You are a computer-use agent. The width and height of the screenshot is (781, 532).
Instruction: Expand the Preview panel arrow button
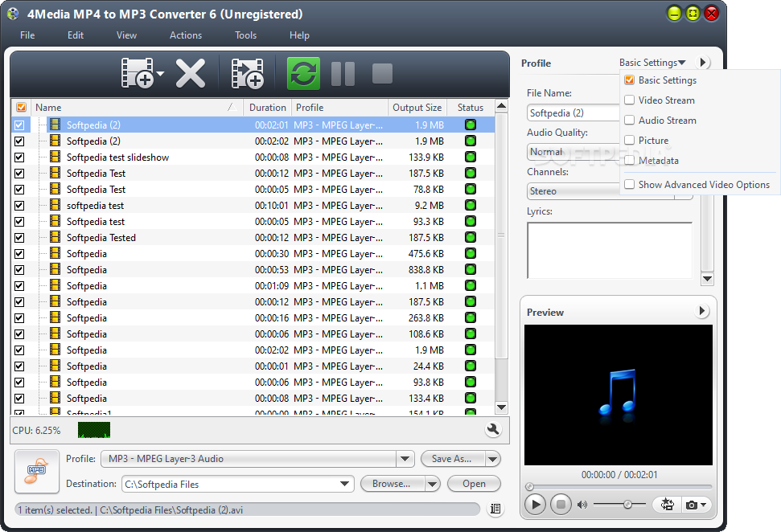702,311
